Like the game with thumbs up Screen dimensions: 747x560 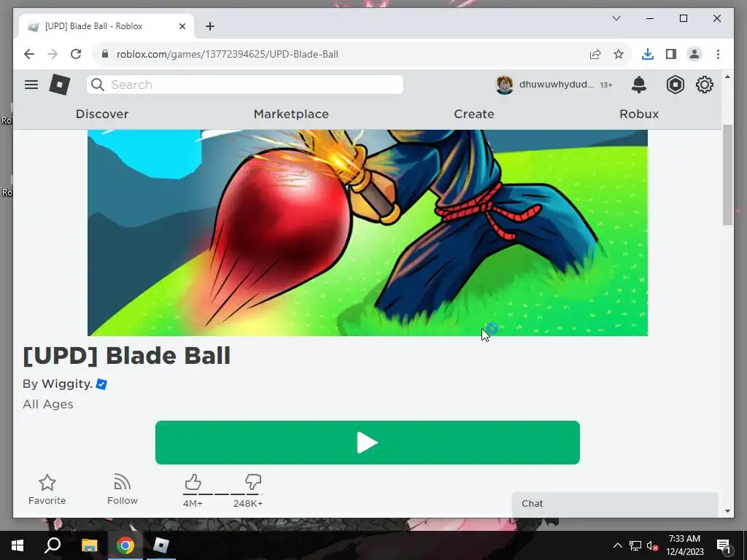(193, 483)
